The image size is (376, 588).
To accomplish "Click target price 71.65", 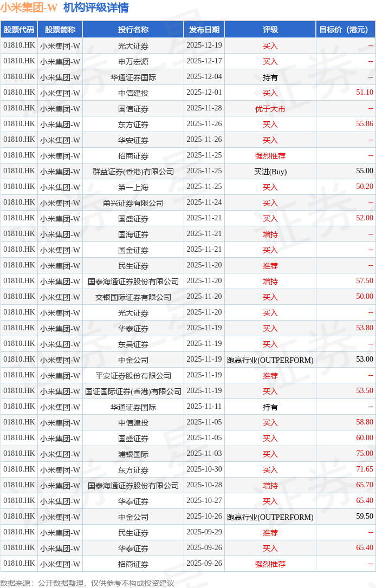I will pyautogui.click(x=365, y=469).
